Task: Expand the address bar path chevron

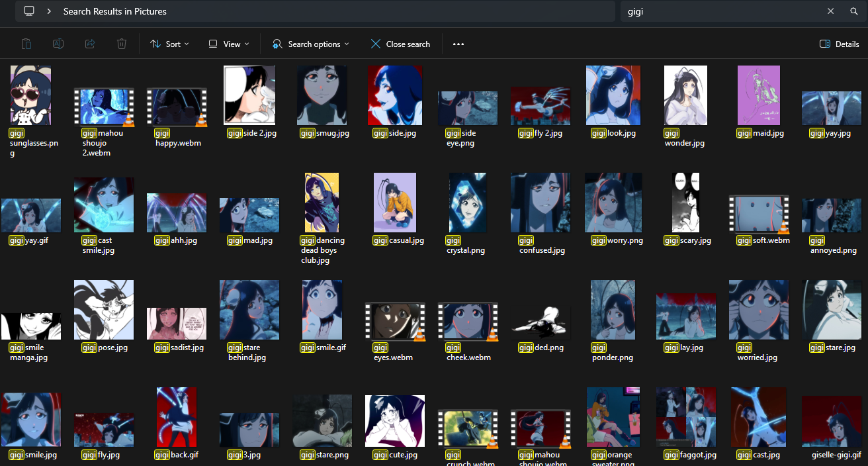Action: [49, 11]
